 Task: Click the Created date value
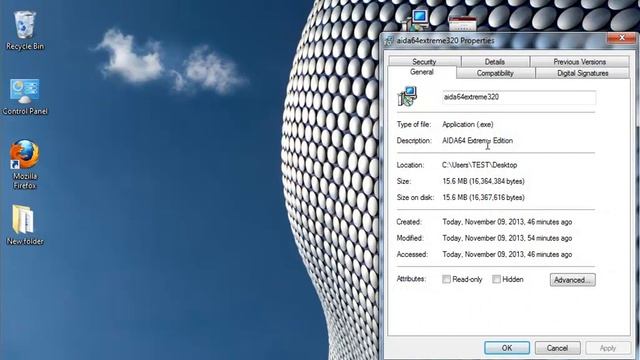click(507, 222)
